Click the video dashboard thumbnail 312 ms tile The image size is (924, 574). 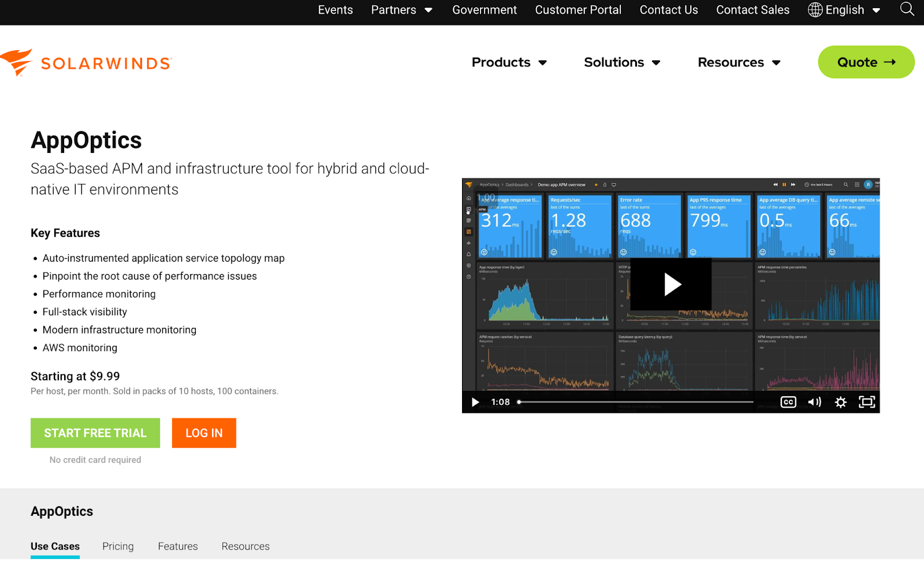tap(510, 226)
